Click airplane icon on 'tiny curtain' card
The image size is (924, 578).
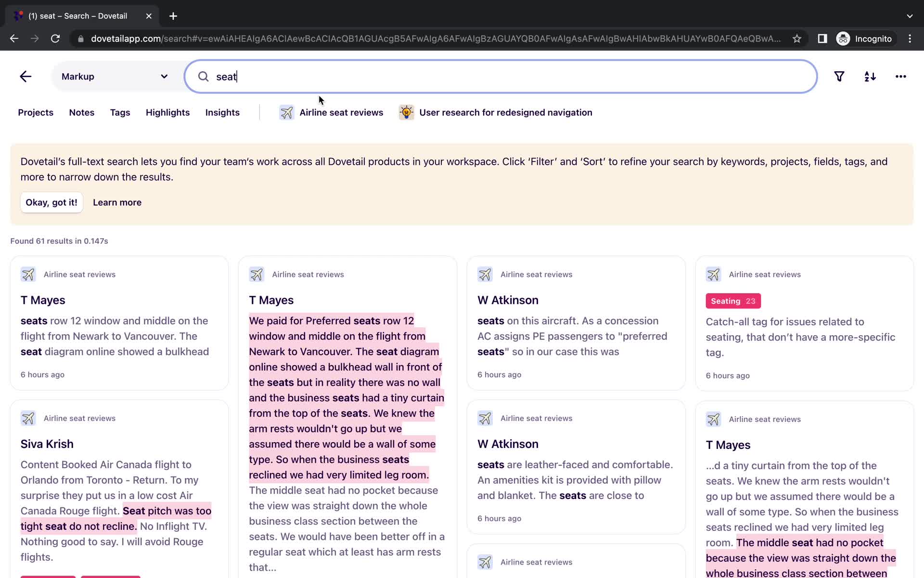[713, 419]
